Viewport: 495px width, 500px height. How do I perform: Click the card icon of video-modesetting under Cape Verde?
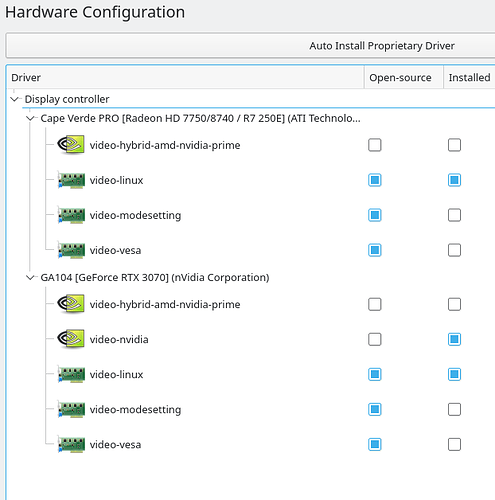tap(71, 215)
